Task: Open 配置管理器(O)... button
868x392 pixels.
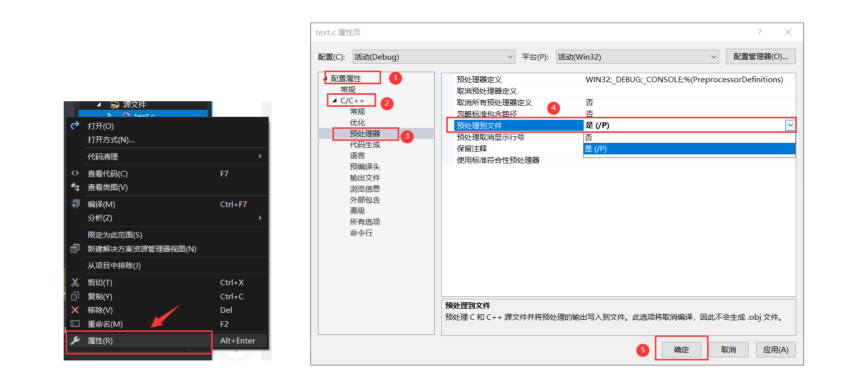Action: pos(761,57)
